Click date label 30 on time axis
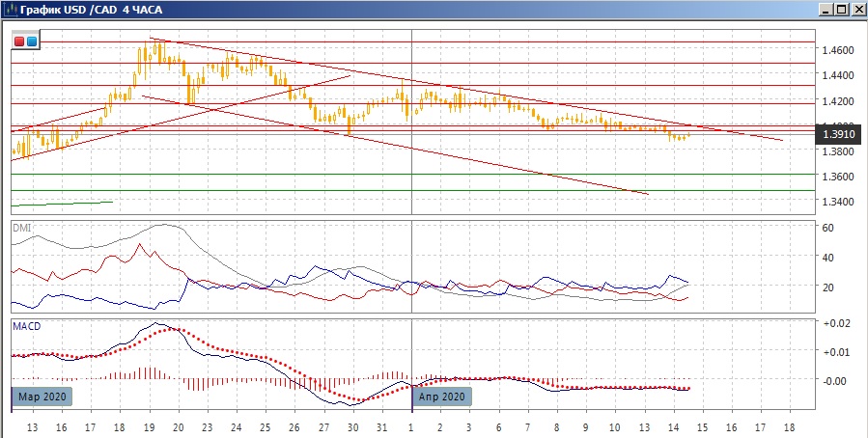 pos(352,427)
